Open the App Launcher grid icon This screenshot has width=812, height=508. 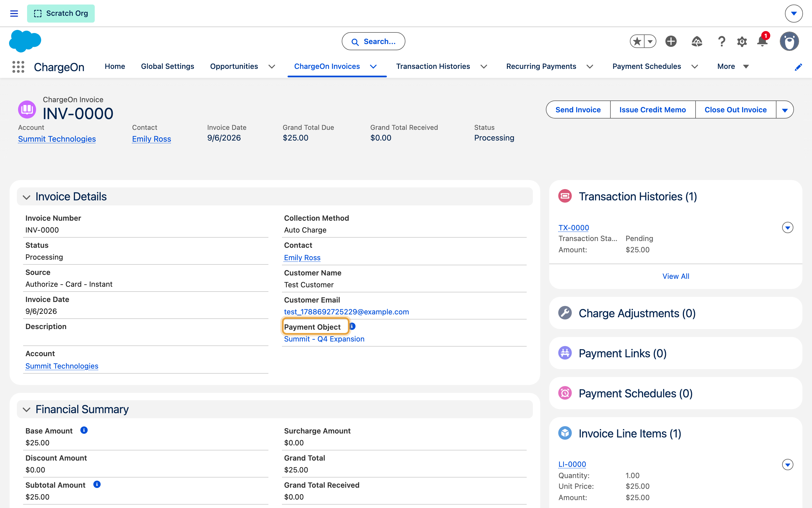tap(18, 67)
